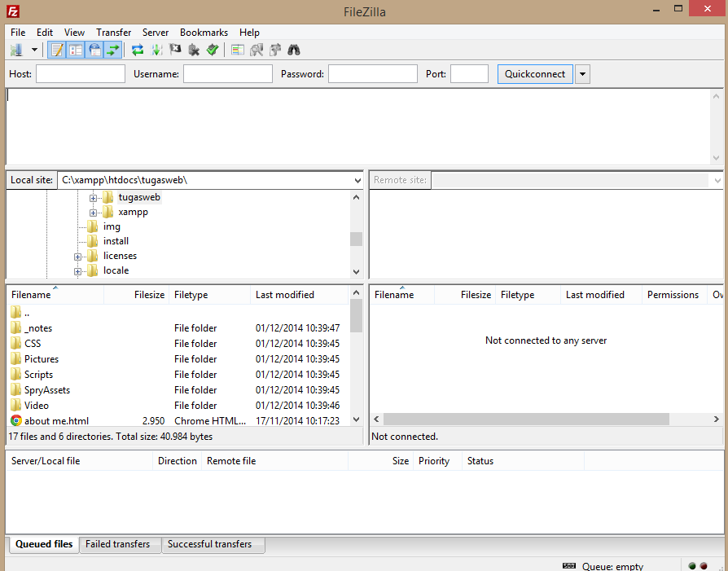Open the Server menu
Screen dimensions: 728x571
click(x=156, y=33)
